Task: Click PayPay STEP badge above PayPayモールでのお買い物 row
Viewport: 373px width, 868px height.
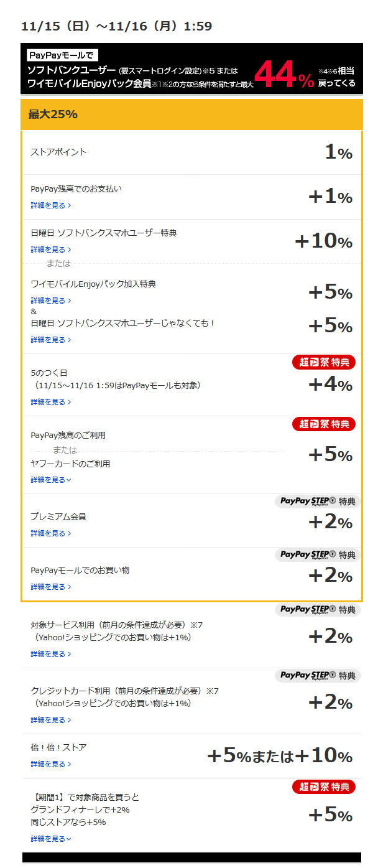Action: pos(317,555)
